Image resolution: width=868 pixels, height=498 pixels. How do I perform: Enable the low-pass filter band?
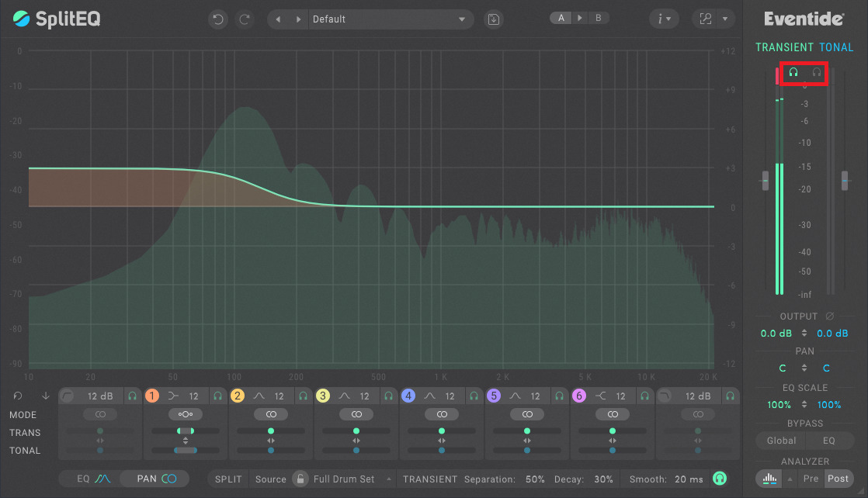(665, 396)
